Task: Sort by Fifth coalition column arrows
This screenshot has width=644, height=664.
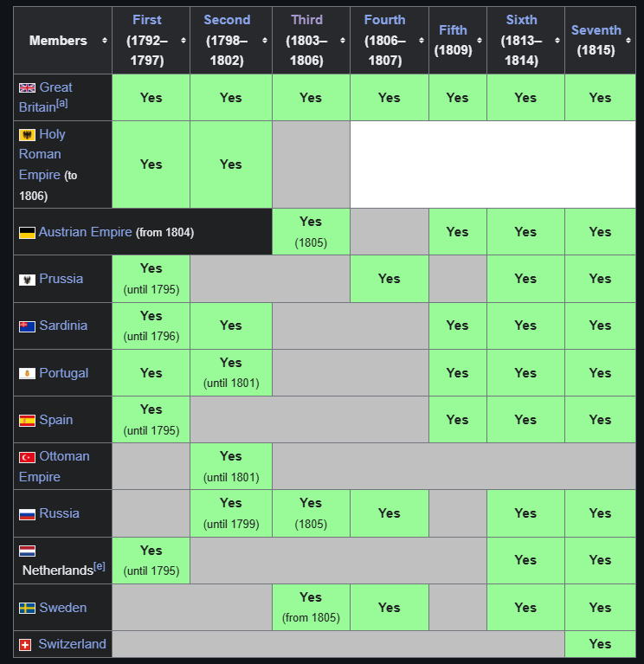Action: [x=480, y=40]
